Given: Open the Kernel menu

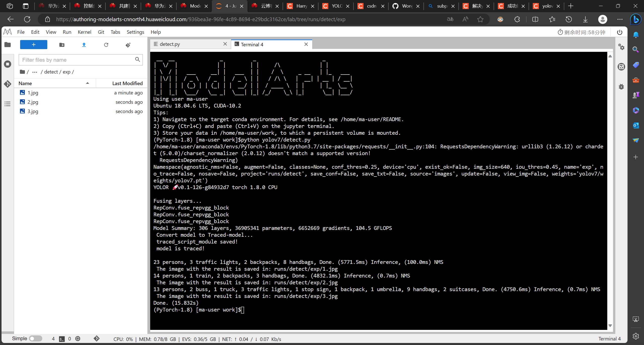Looking at the screenshot, I should coord(84,32).
